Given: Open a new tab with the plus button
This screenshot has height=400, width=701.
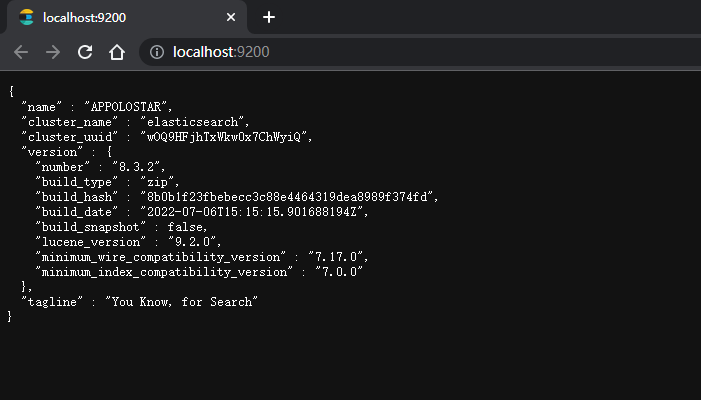Looking at the screenshot, I should tap(269, 17).
